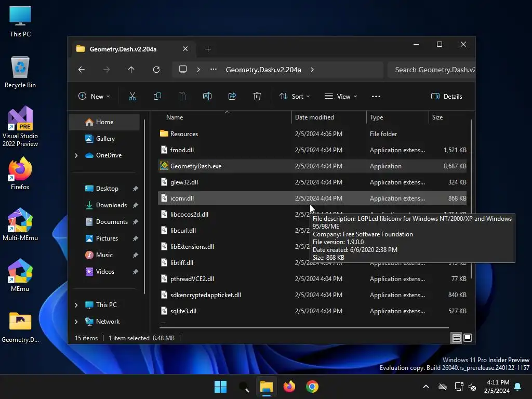The width and height of the screenshot is (532, 399).
Task: Sort by the Type column header
Action: pos(397,117)
